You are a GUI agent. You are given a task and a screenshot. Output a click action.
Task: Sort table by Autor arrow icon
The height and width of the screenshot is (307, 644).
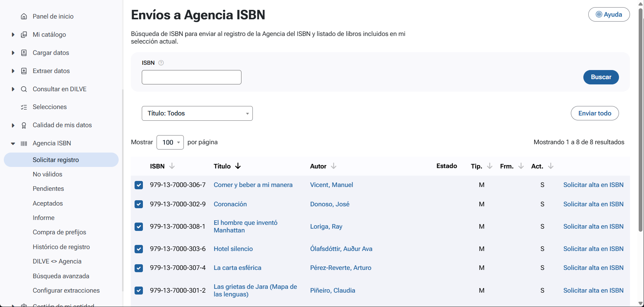pos(334,166)
